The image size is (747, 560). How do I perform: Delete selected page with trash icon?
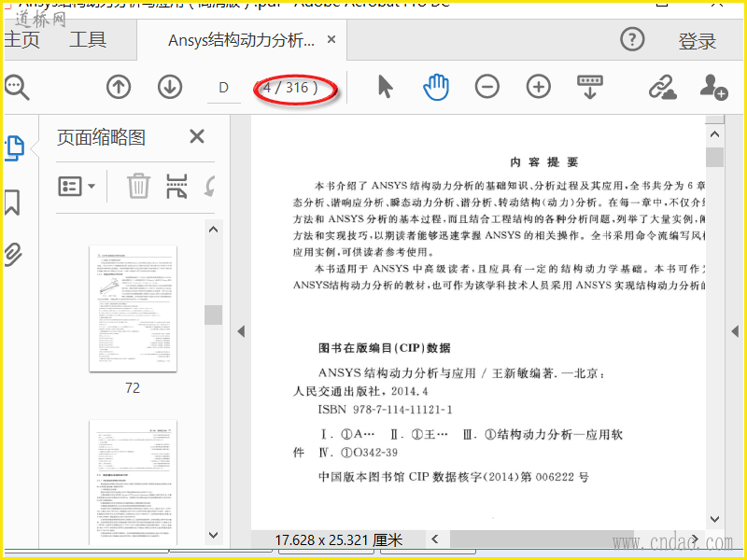[x=138, y=186]
